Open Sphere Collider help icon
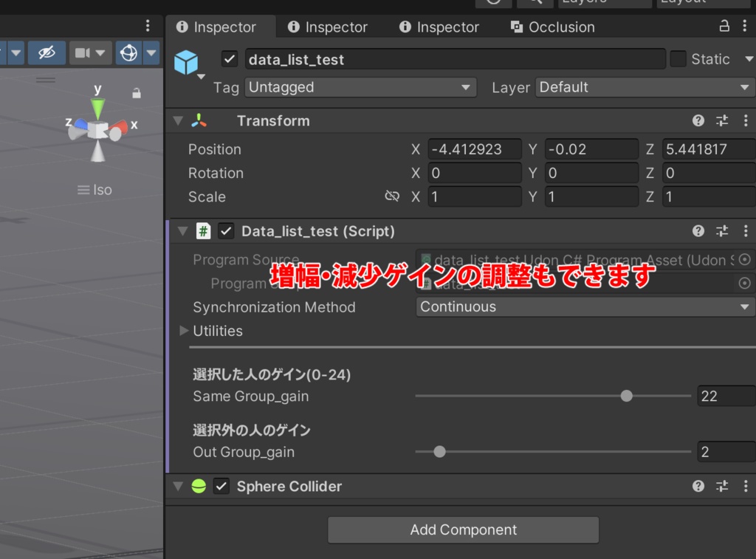 pos(698,486)
